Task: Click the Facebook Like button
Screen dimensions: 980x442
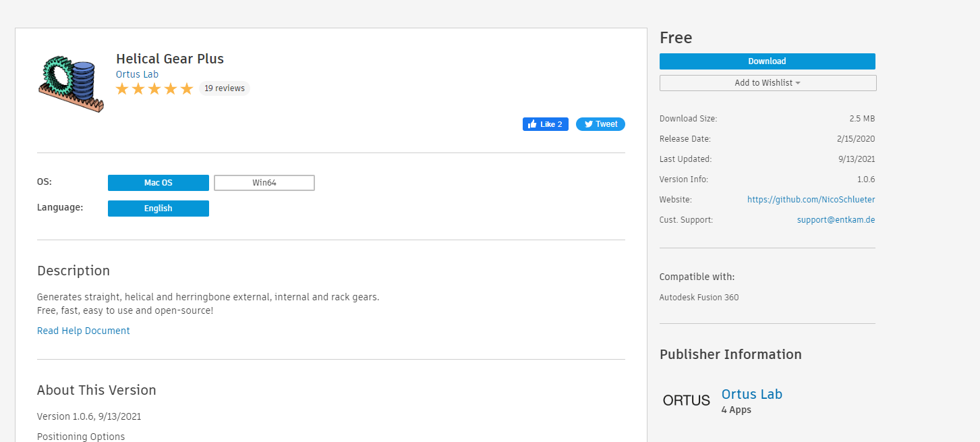Action: pyautogui.click(x=546, y=124)
